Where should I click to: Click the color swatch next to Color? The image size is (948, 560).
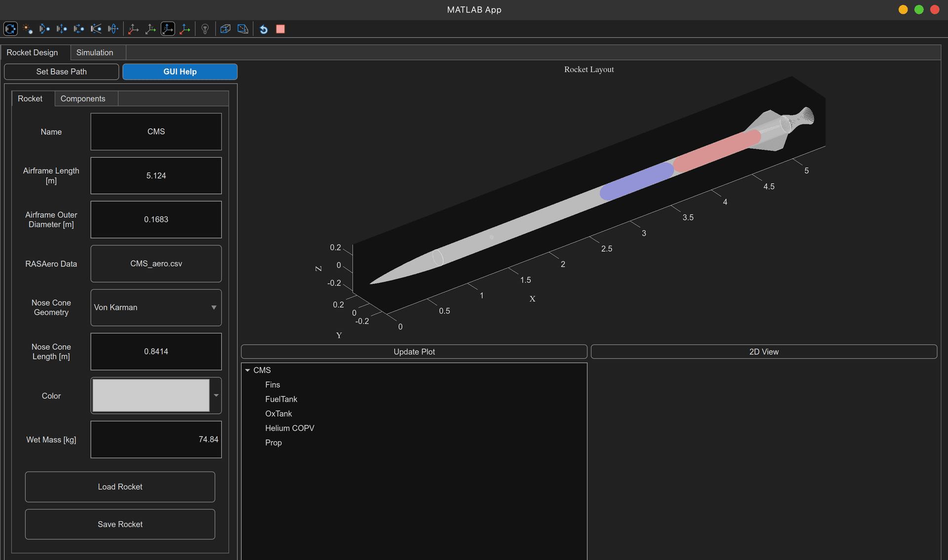(151, 395)
